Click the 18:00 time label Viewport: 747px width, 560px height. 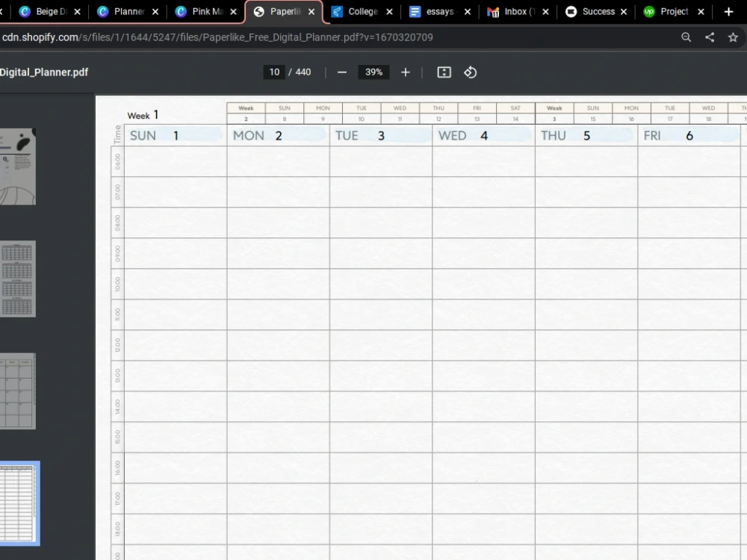pos(118,529)
